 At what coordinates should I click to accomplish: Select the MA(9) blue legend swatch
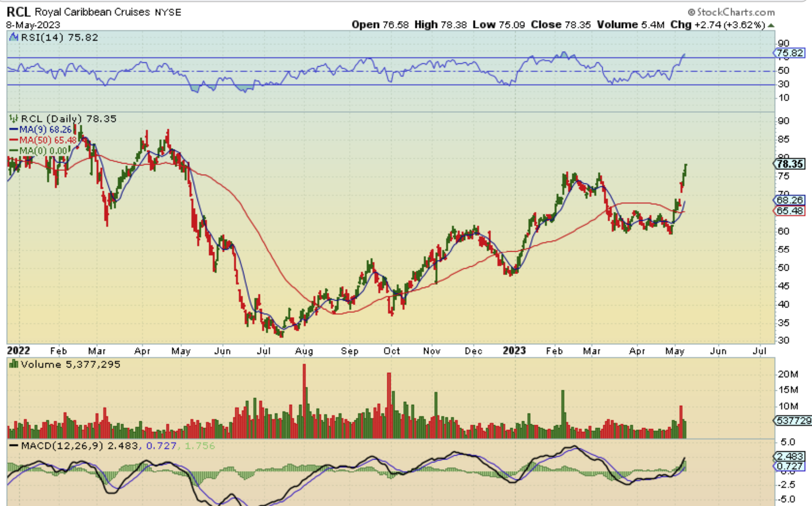(13, 130)
